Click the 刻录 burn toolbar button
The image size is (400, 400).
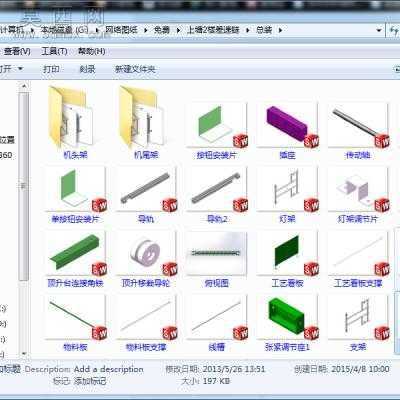pos(87,69)
